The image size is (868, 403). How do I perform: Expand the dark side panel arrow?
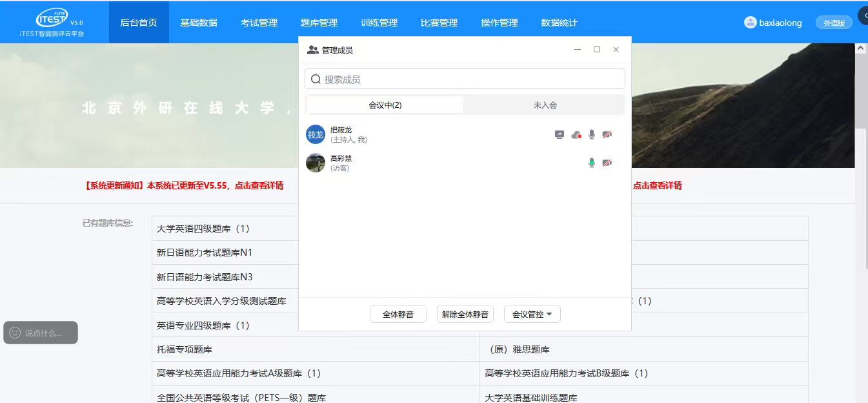click(863, 15)
